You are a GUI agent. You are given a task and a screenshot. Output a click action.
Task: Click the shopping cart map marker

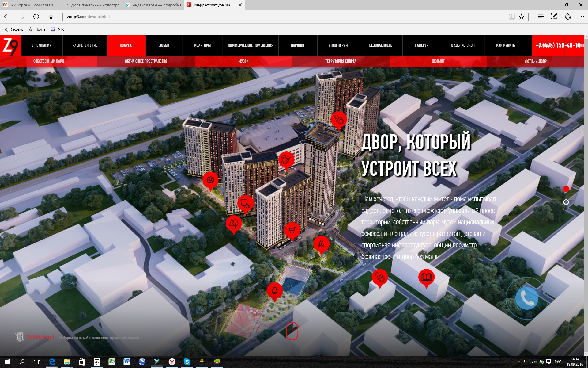pos(292,230)
